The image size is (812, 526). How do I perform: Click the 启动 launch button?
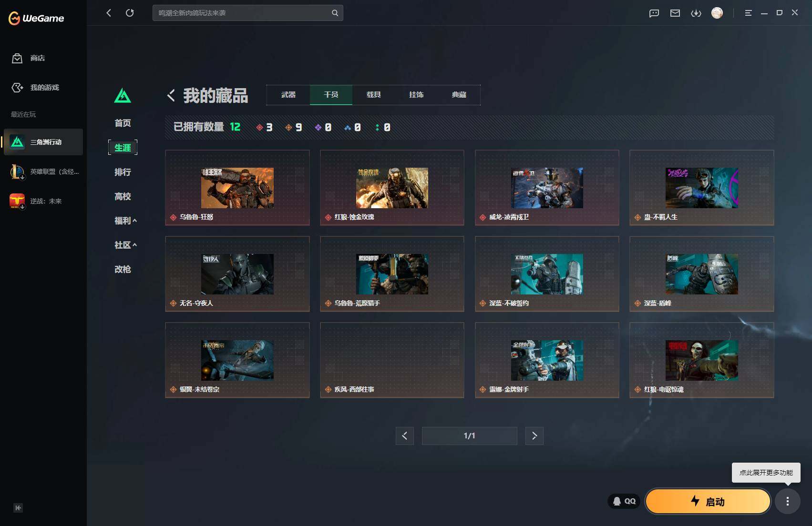[x=708, y=501]
